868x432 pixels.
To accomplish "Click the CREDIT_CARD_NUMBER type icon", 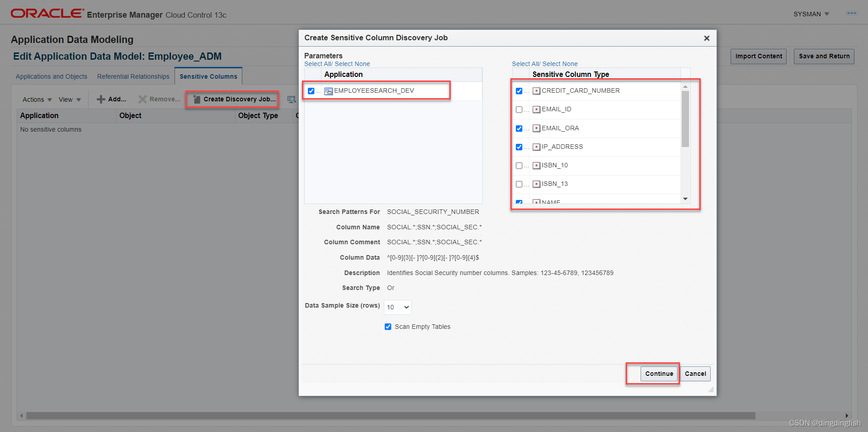I will point(537,91).
